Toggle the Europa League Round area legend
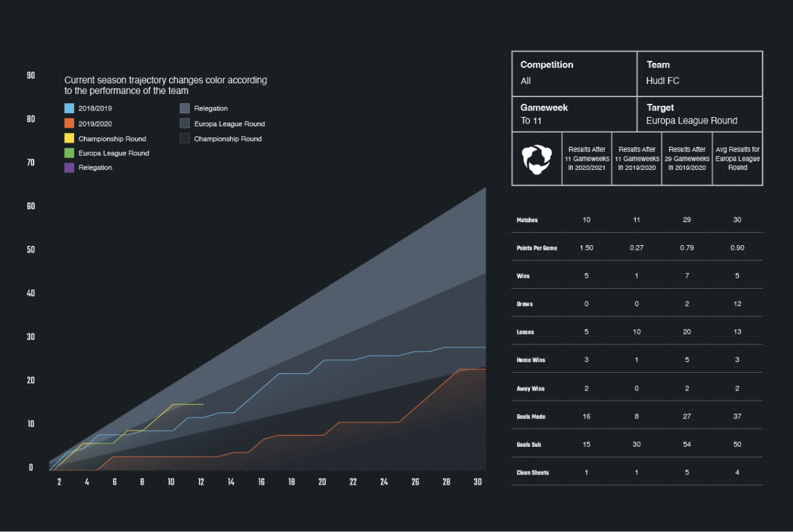Viewport: 793px width, 532px height. point(184,123)
